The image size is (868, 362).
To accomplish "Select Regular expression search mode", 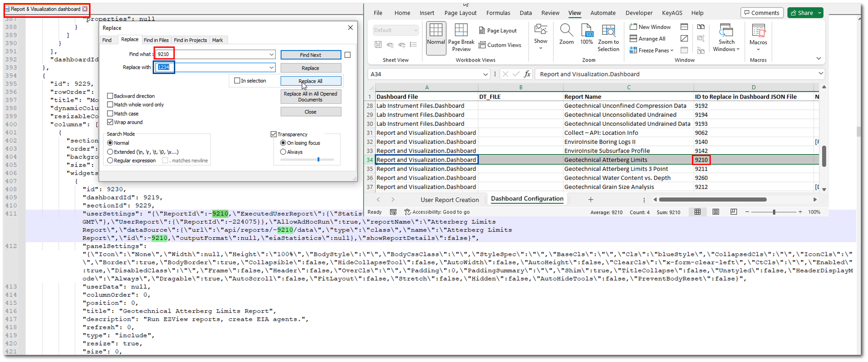I will coord(110,161).
